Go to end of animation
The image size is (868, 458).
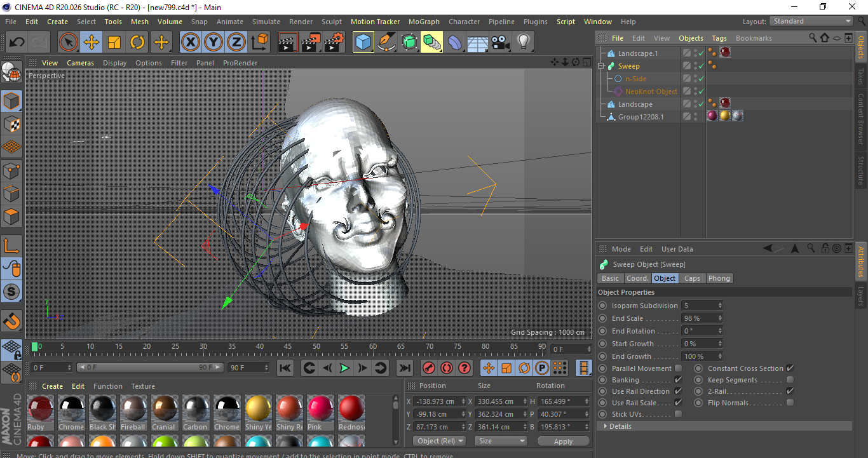[x=405, y=368]
